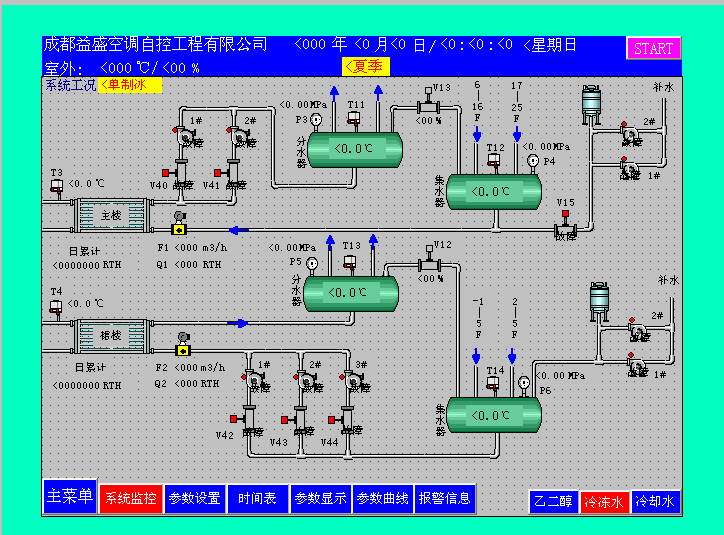Click temperature sensor T11
The height and width of the screenshot is (535, 724).
coord(354,119)
